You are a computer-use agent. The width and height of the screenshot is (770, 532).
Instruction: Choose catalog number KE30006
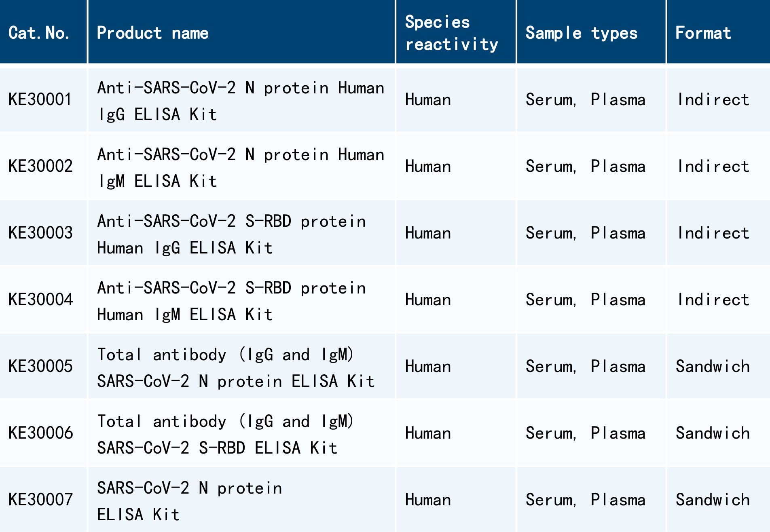(40, 433)
